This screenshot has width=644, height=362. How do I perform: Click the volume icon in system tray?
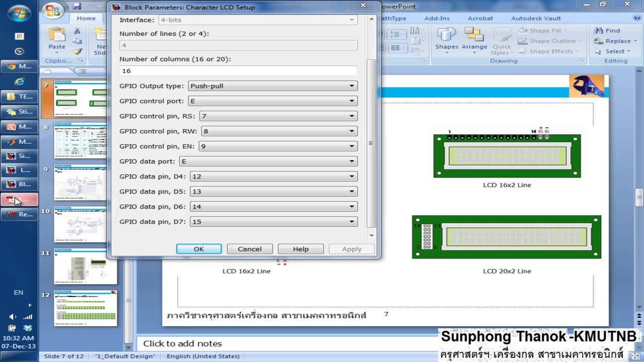(x=13, y=317)
